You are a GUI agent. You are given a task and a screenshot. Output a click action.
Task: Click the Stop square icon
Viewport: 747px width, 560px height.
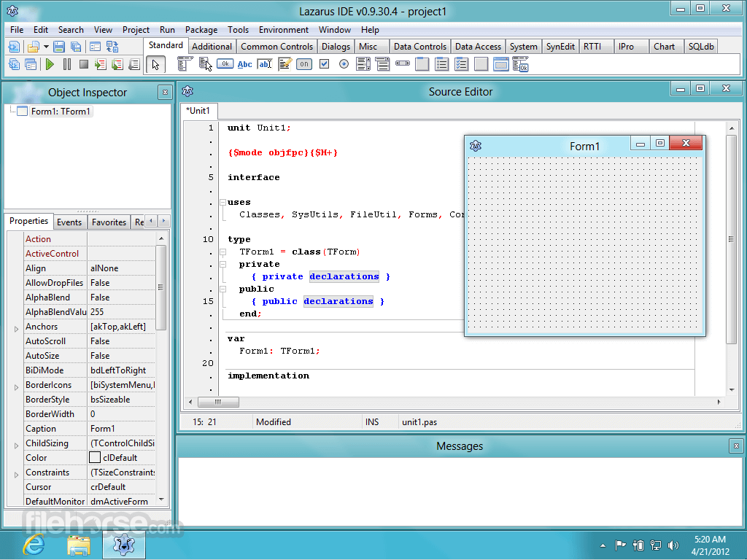click(84, 64)
